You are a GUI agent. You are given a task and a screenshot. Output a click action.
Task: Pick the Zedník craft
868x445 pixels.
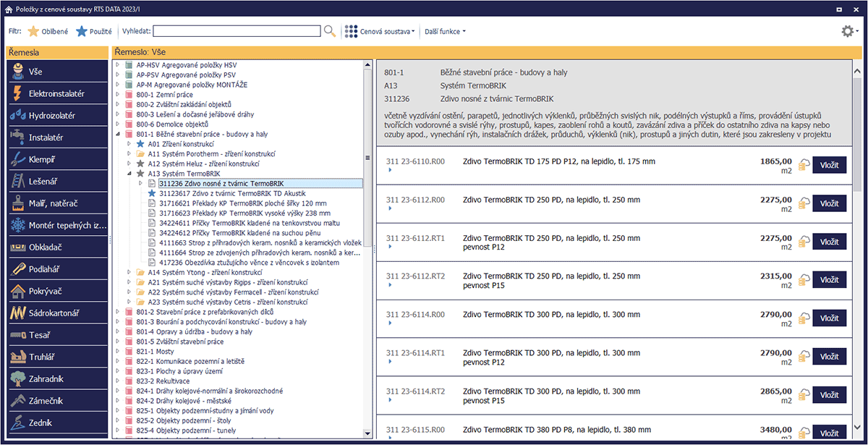pyautogui.click(x=58, y=423)
